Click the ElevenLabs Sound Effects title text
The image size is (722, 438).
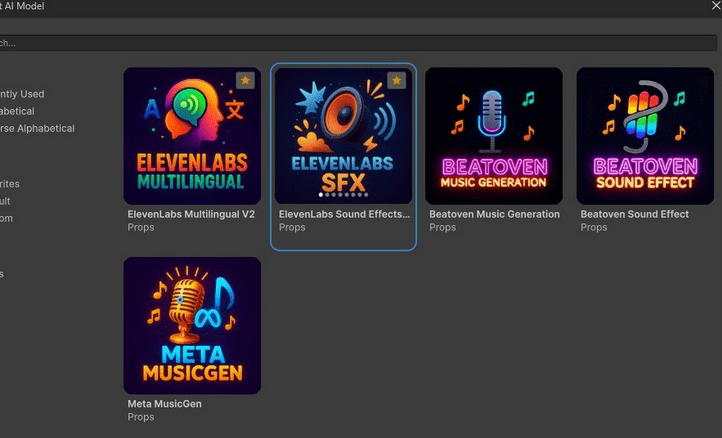point(344,214)
